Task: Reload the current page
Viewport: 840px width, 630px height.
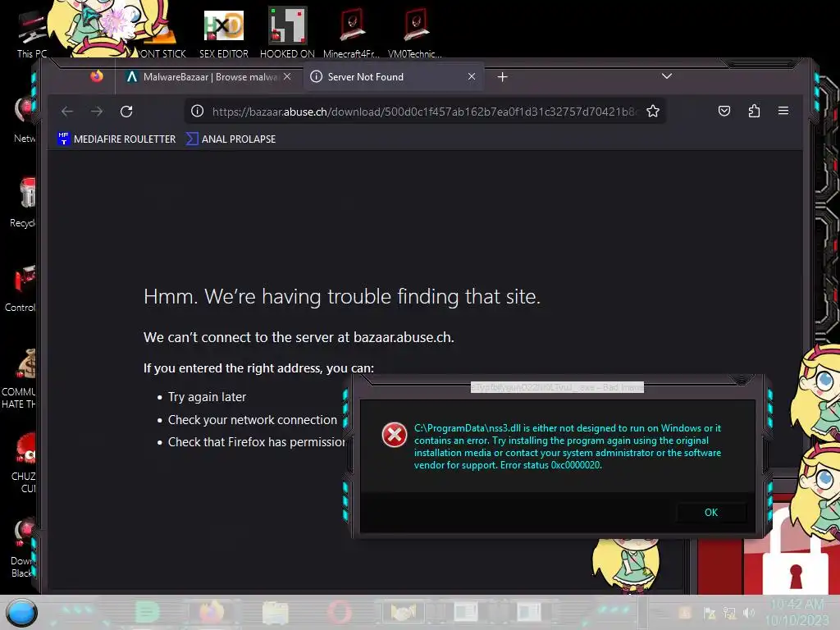Action: 126,112
